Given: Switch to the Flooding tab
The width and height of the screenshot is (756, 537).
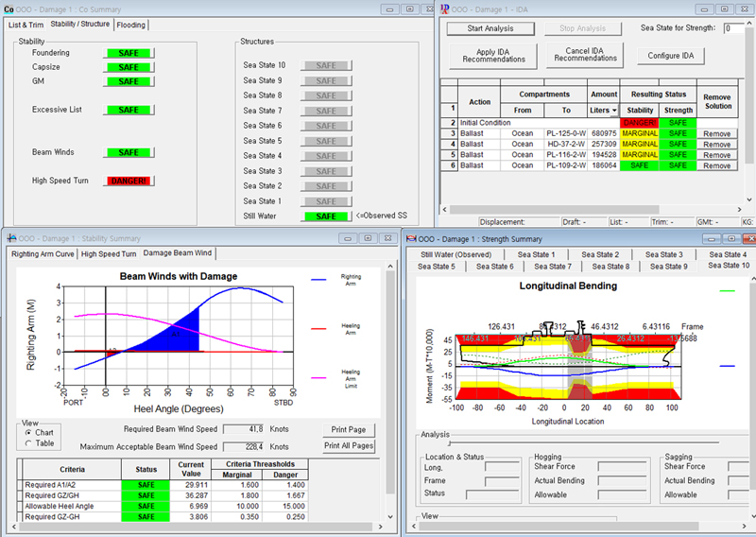Looking at the screenshot, I should coord(131,25).
